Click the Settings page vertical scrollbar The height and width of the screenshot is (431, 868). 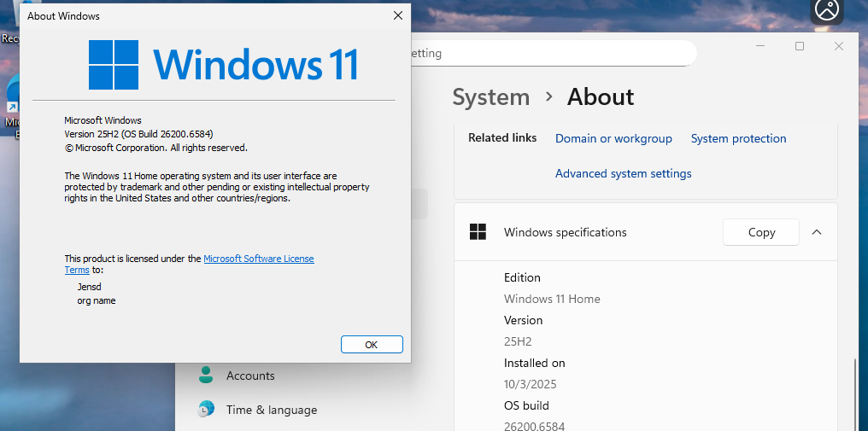(x=856, y=393)
